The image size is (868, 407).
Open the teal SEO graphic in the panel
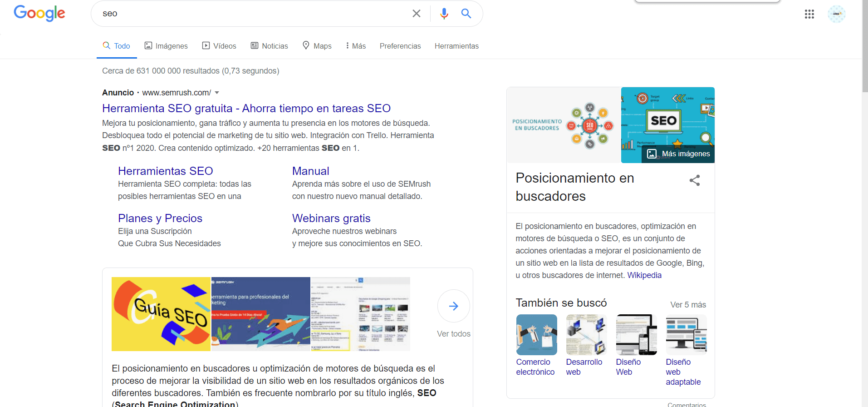point(668,125)
